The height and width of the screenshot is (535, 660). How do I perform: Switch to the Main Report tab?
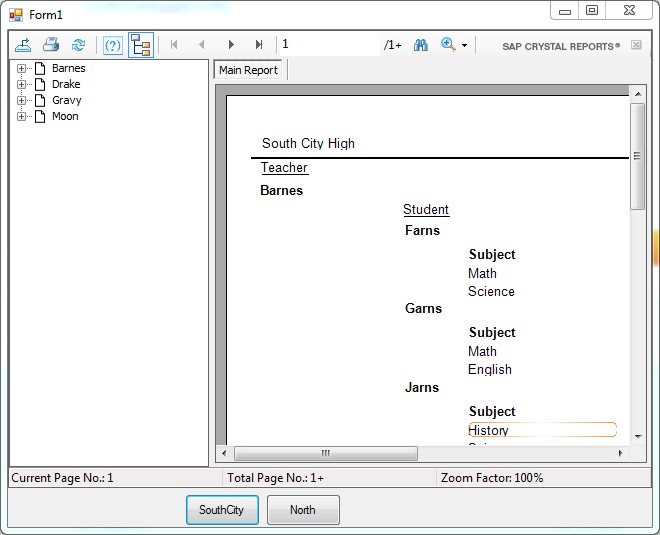click(x=249, y=70)
